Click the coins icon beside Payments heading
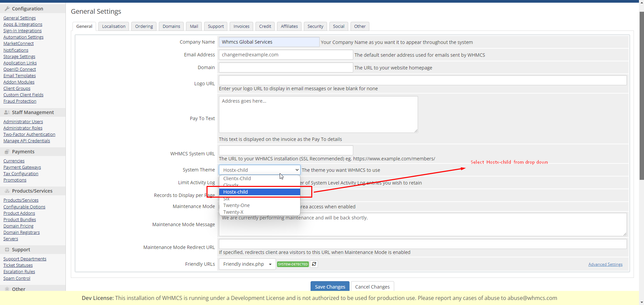 7,152
